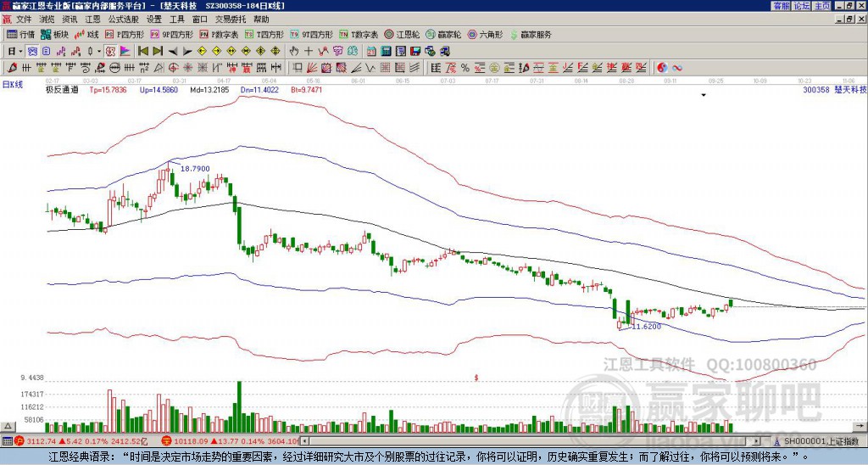The height and width of the screenshot is (465, 868).
Task: Open the 交易委托 menu
Action: 231,20
